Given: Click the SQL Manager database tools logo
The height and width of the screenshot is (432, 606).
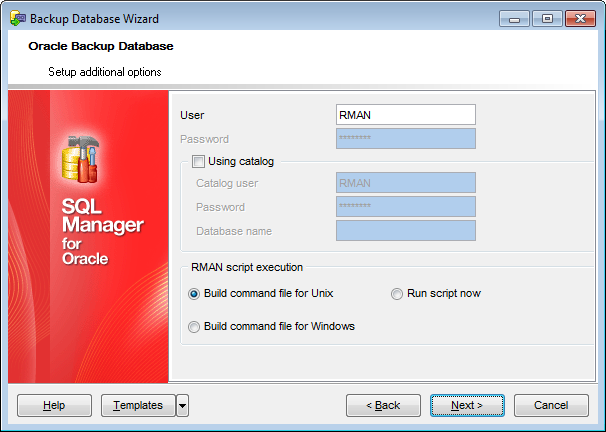Looking at the screenshot, I should (81, 159).
